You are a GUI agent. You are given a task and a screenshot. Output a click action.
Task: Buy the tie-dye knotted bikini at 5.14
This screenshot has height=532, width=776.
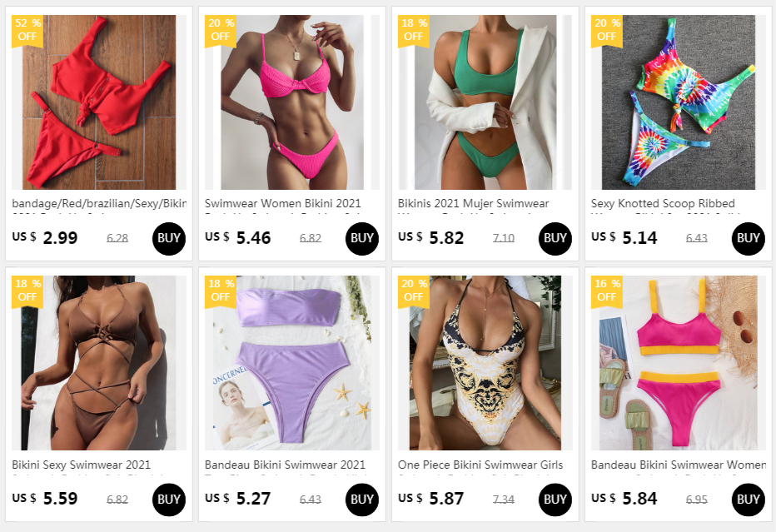click(x=748, y=239)
